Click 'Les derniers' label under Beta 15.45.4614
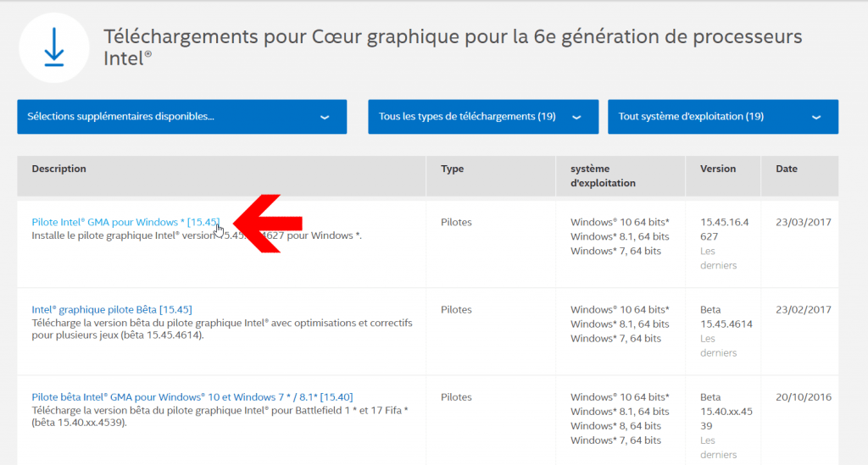The height and width of the screenshot is (465, 868). pyautogui.click(x=719, y=346)
